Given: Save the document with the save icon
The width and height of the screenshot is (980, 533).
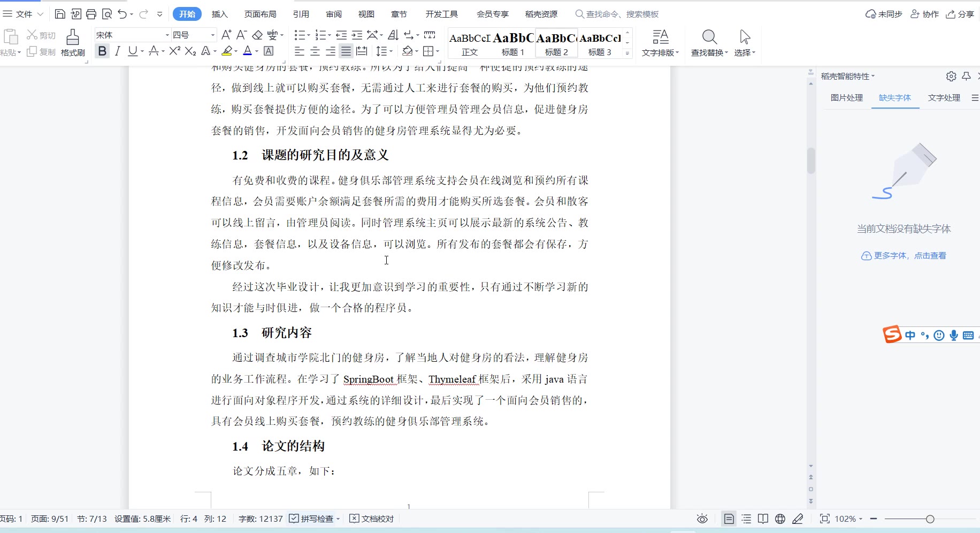Looking at the screenshot, I should 60,14.
